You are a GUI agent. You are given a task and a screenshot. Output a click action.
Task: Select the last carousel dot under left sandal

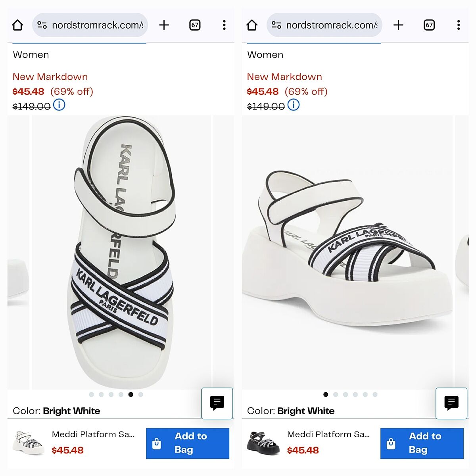[140, 394]
